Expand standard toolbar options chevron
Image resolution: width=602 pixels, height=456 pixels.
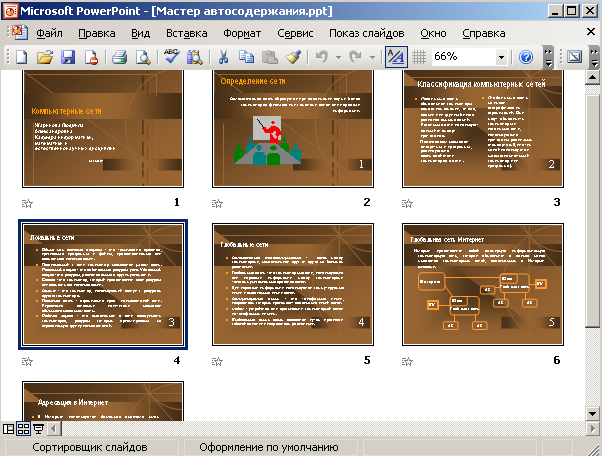[x=549, y=57]
